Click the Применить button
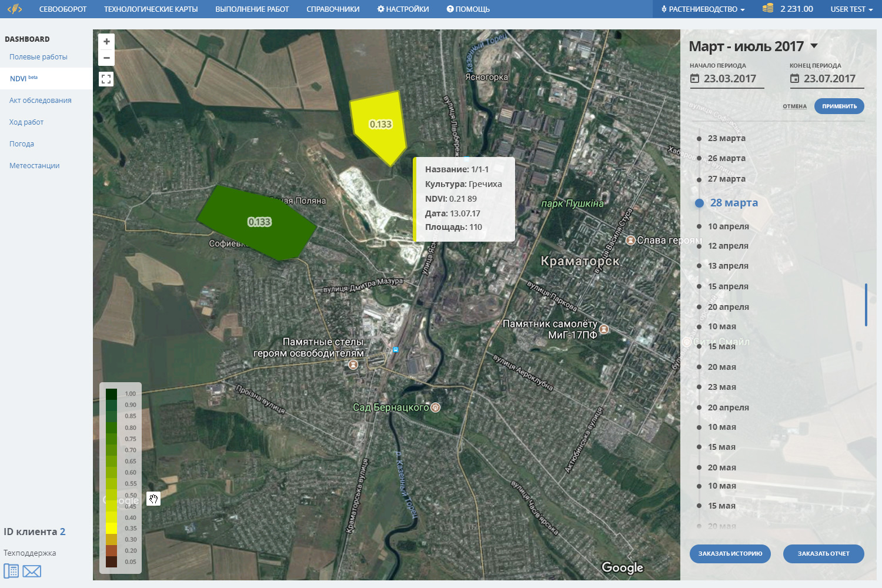This screenshot has height=588, width=882. click(839, 106)
